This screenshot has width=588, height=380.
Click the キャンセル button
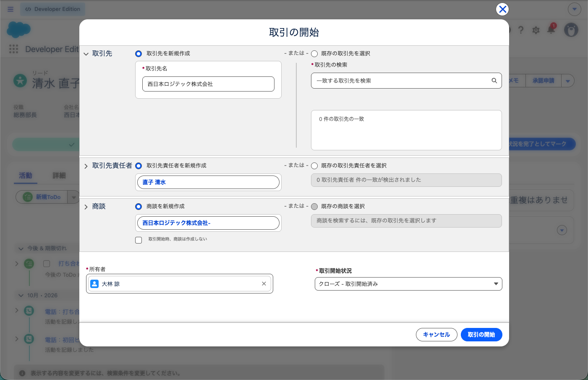tap(436, 335)
